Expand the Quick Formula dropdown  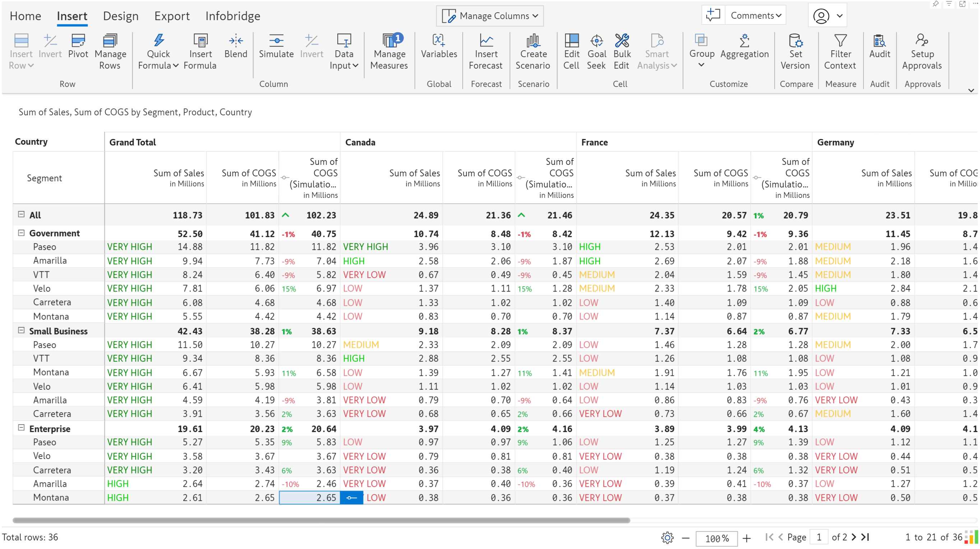pyautogui.click(x=158, y=60)
